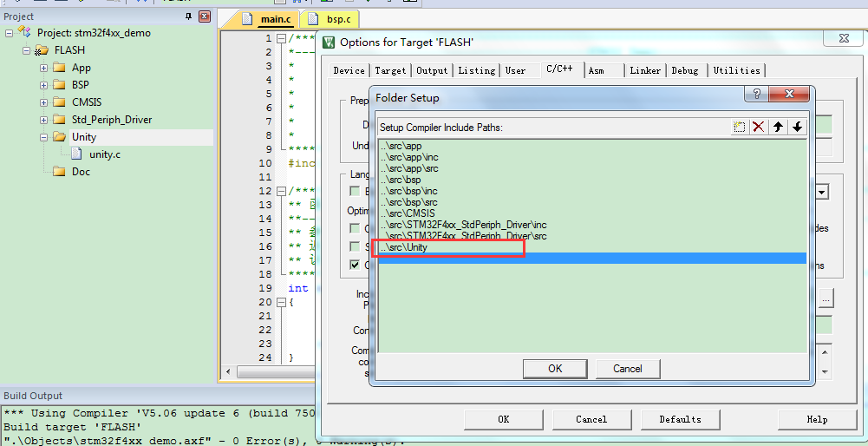This screenshot has height=446, width=868.
Task: Close the Project panel
Action: point(205,16)
